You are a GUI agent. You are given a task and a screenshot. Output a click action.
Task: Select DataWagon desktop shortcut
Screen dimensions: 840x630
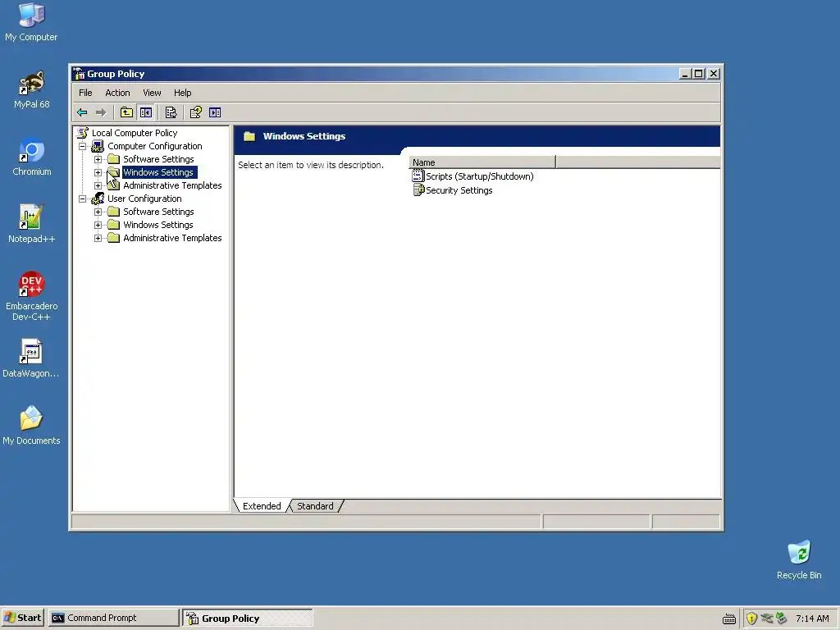[31, 359]
